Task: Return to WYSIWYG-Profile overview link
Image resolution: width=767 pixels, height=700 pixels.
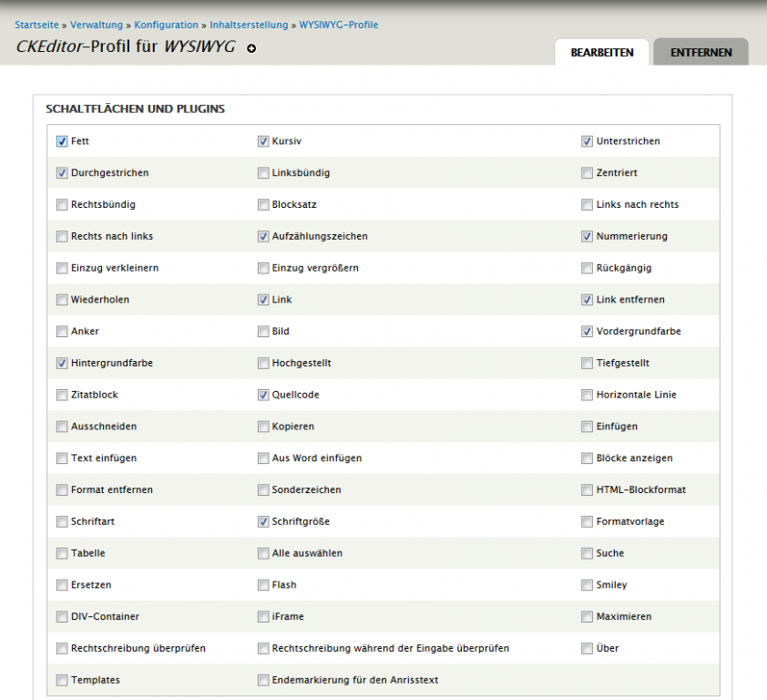Action: [339, 25]
